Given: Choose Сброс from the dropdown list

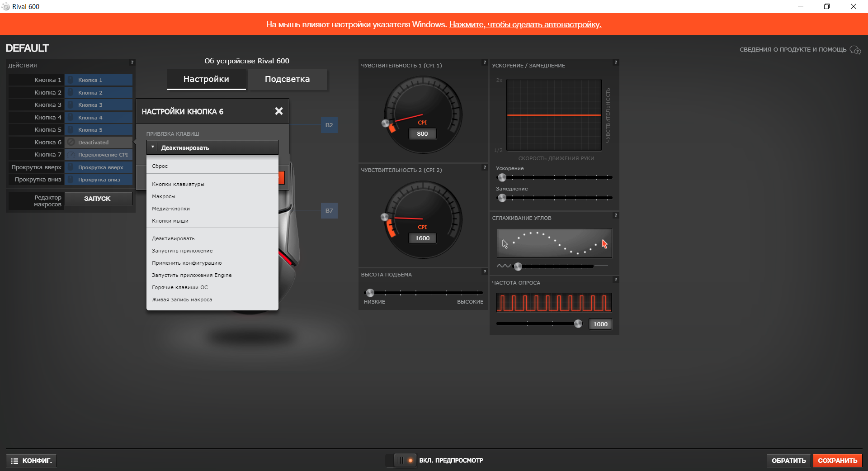Looking at the screenshot, I should click(x=212, y=166).
